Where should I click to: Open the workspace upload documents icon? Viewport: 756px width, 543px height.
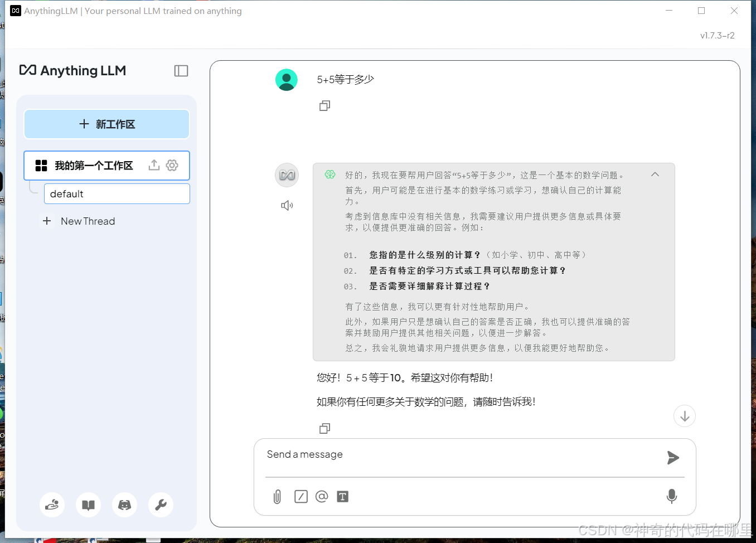click(154, 165)
